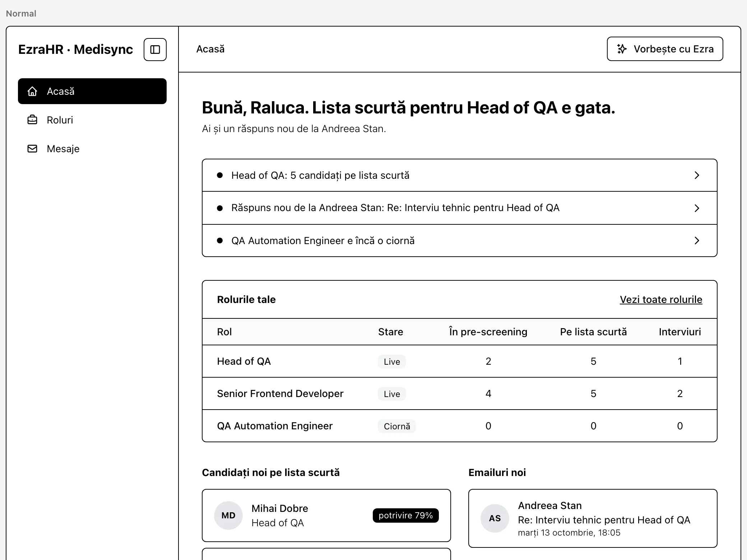This screenshot has width=747, height=560.
Task: Click the Ciornă badge for QA Automation Engineer
Action: tap(396, 426)
